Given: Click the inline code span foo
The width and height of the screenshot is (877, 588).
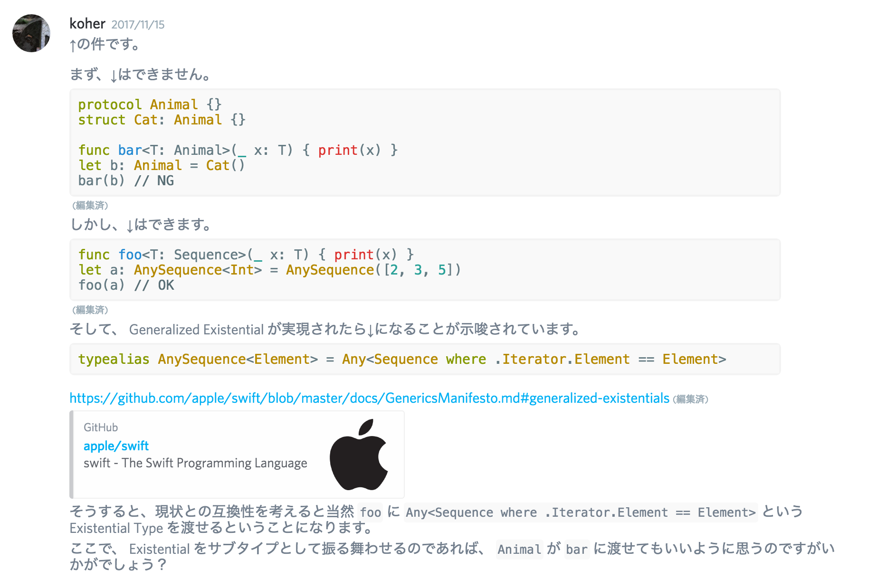Looking at the screenshot, I should tap(370, 512).
